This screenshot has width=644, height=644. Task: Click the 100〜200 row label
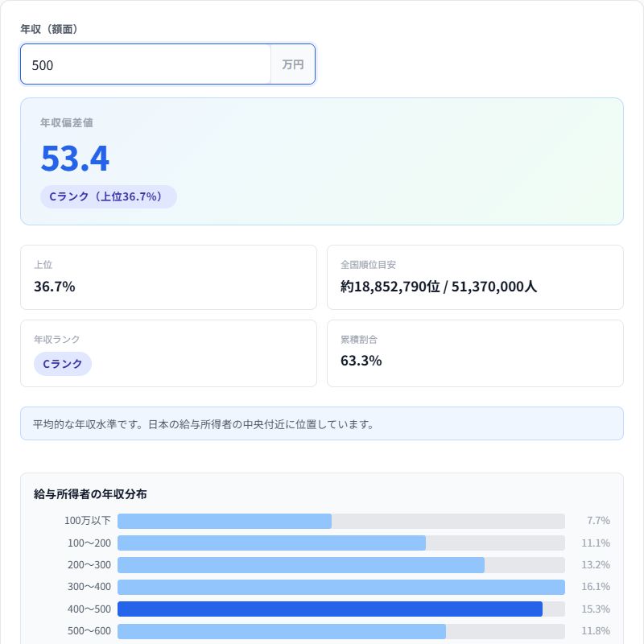(x=89, y=543)
